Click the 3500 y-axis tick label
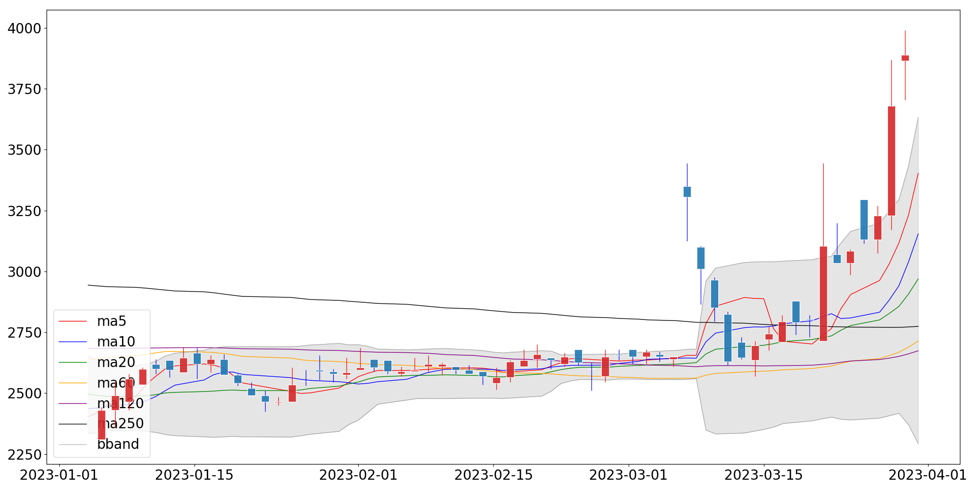Image resolution: width=980 pixels, height=490 pixels. point(24,150)
